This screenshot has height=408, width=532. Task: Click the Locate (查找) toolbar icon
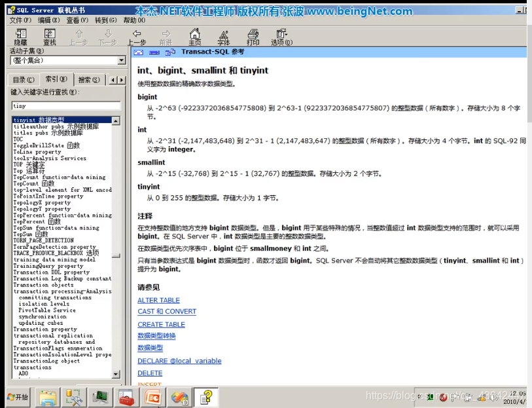click(x=50, y=37)
